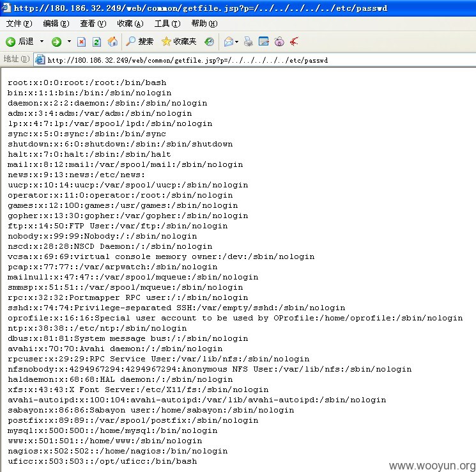Click the dbus:x:81:81 System message bus line
The image size is (476, 472).
[x=128, y=338]
